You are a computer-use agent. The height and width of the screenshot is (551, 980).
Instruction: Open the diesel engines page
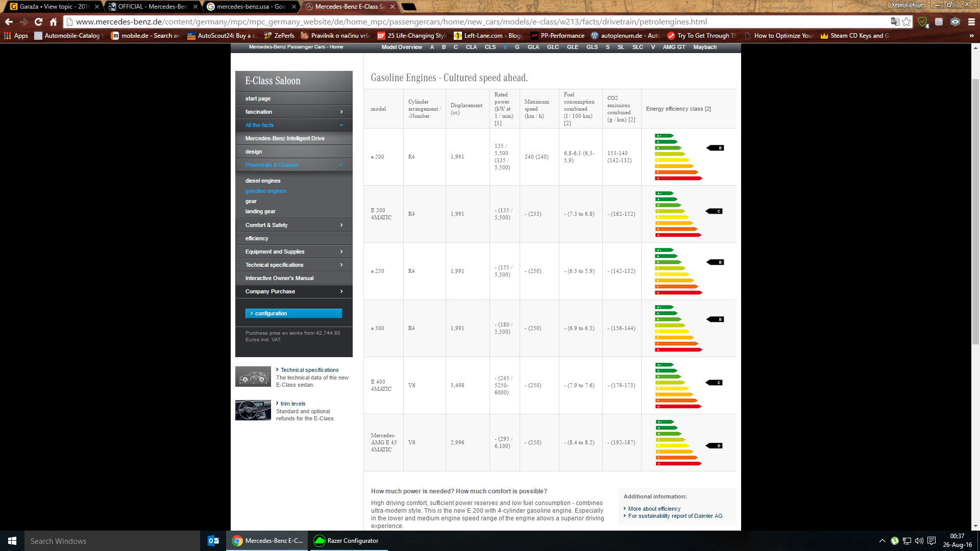pos(263,181)
